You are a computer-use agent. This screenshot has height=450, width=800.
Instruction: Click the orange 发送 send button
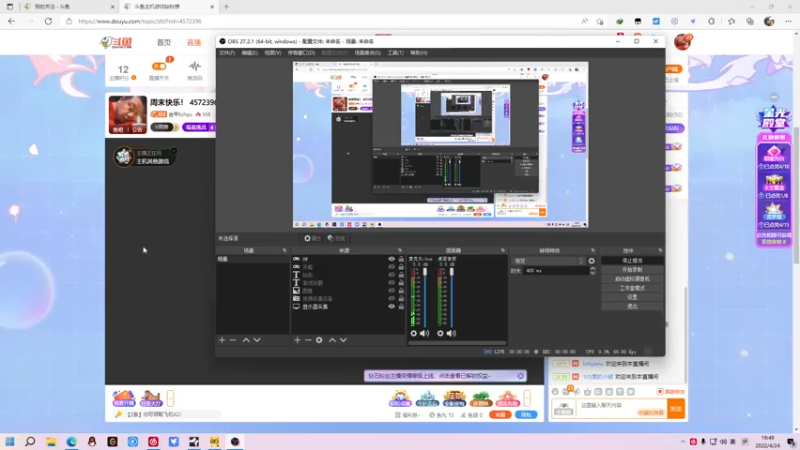tap(676, 409)
